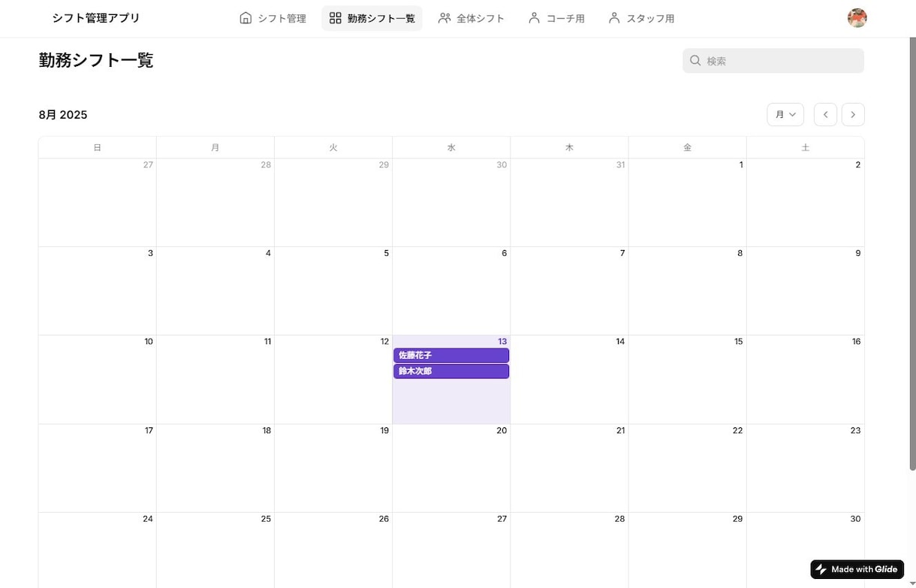The height and width of the screenshot is (588, 916).
Task: Click the page vertical scrollbar
Action: (x=911, y=255)
